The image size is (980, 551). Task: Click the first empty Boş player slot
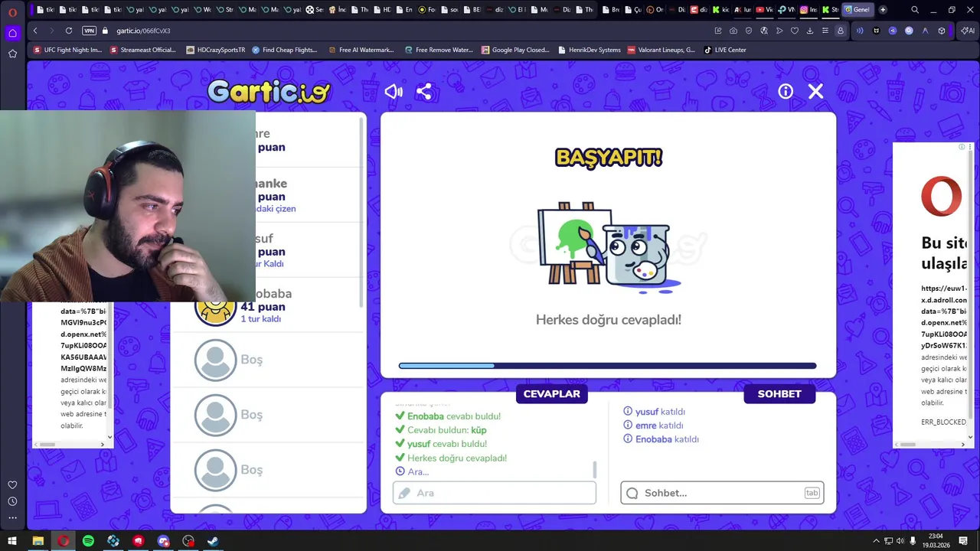268,360
